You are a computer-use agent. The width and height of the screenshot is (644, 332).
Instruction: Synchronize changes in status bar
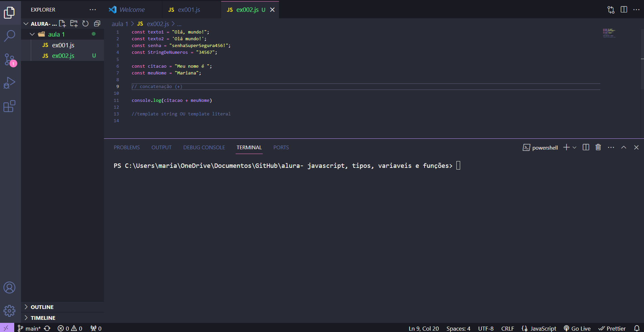pos(47,328)
